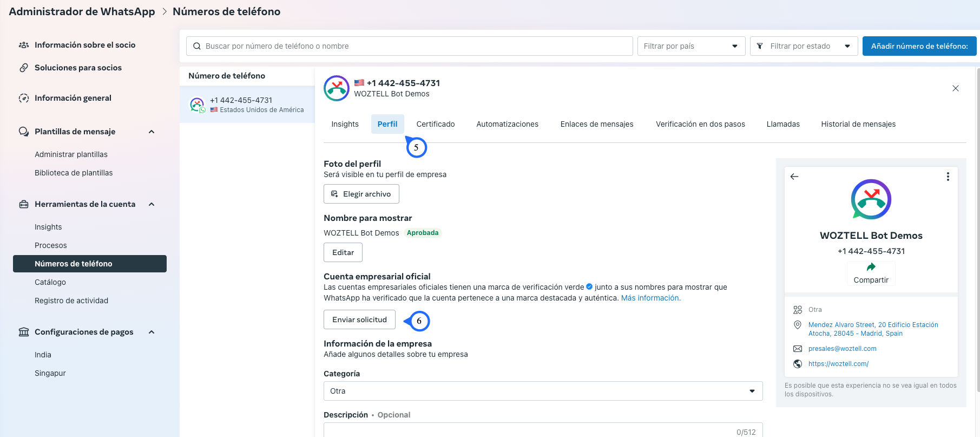Open the Filtrar por estado dropdown
The height and width of the screenshot is (437, 980).
[804, 46]
